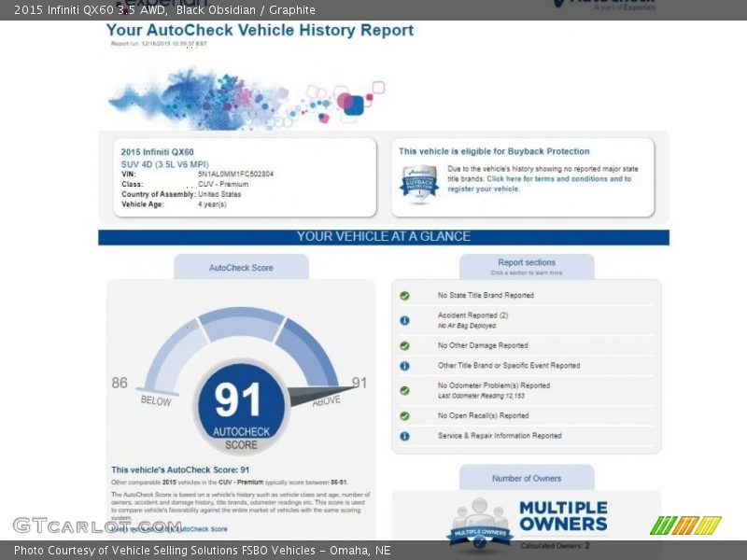Viewport: 747px width, 560px height.
Task: Open Service & Repair Information Reported section
Action: point(500,436)
